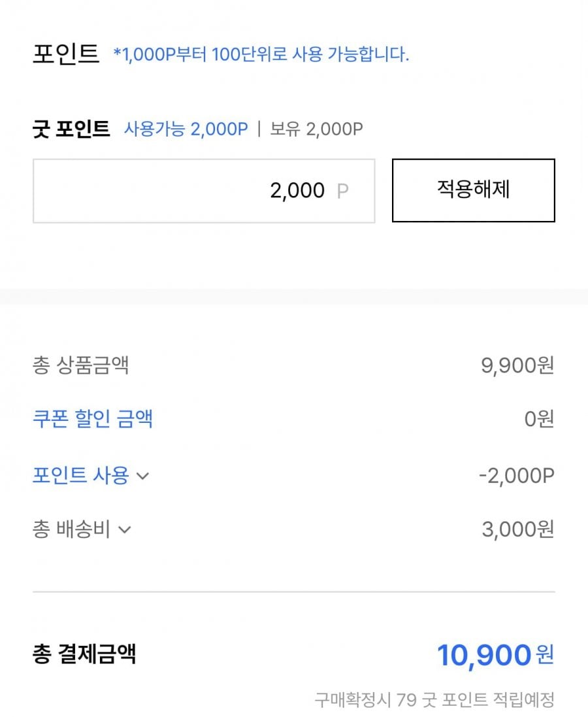The height and width of the screenshot is (717, 588).
Task: Tap the 10,900원 total payment amount
Action: tap(495, 655)
